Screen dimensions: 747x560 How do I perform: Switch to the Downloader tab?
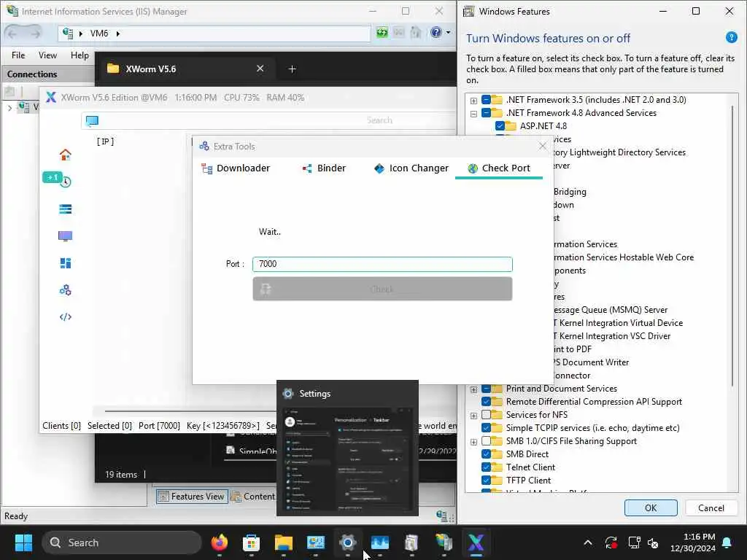[236, 168]
